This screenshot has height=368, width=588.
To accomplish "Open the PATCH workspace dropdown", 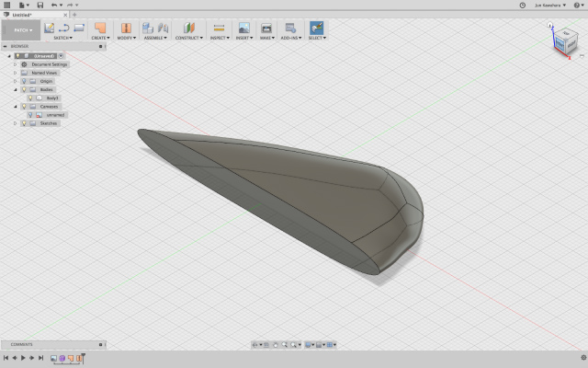I will coord(21,30).
